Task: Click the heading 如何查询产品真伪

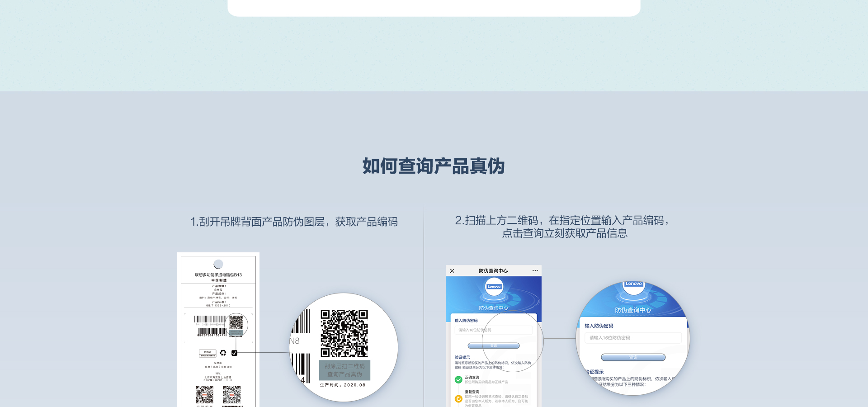Action: tap(434, 166)
